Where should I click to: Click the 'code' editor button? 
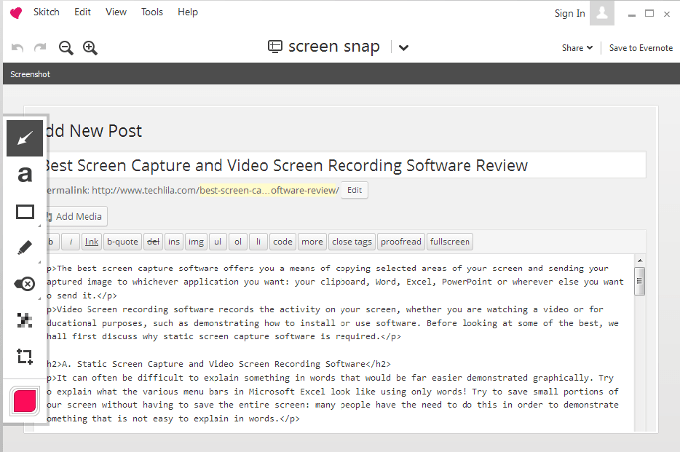coord(283,242)
